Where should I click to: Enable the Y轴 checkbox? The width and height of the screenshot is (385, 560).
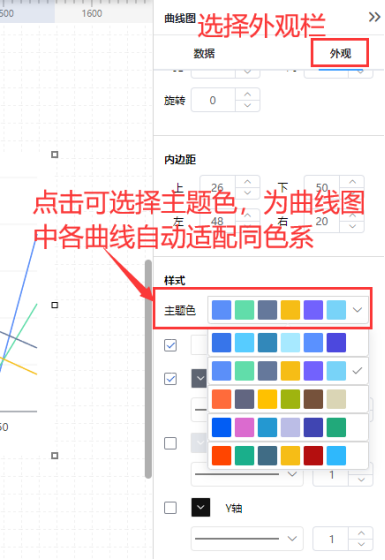(170, 508)
